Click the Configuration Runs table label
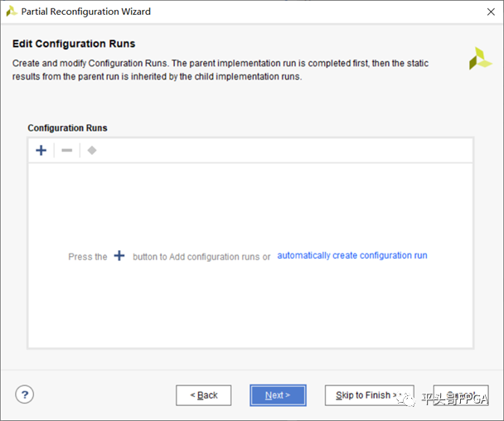The image size is (504, 421). [x=67, y=128]
